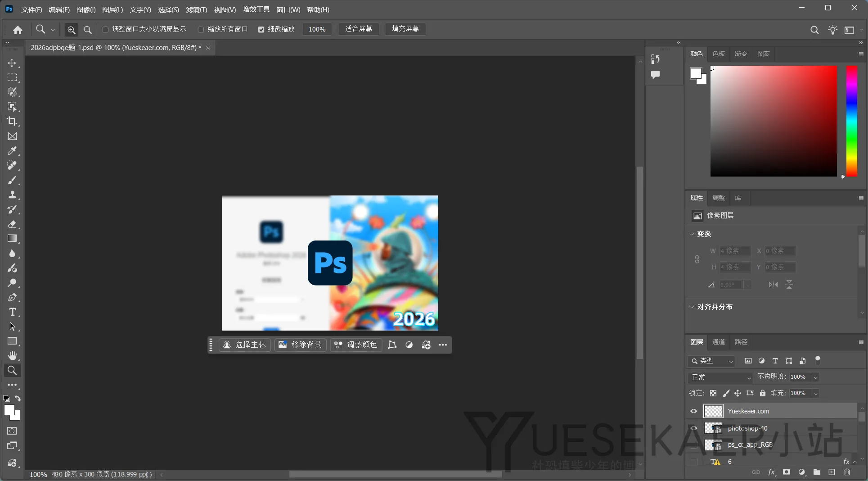Toggle lock position of layer
This screenshot has height=481, width=868.
tap(738, 393)
